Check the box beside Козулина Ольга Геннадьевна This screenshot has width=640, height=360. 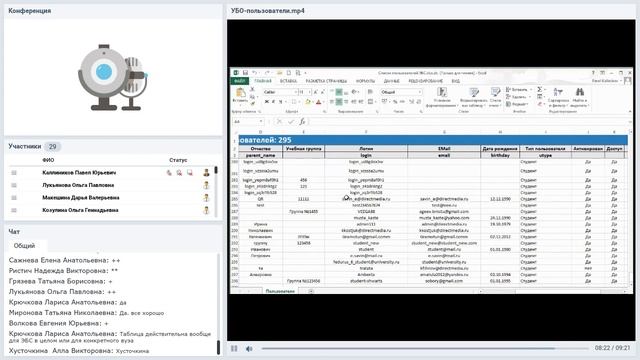click(14, 210)
